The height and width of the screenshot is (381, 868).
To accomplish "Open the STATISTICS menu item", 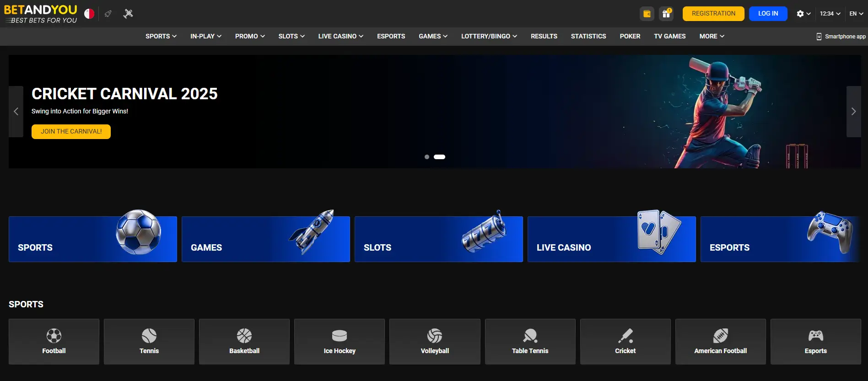I will tap(588, 36).
